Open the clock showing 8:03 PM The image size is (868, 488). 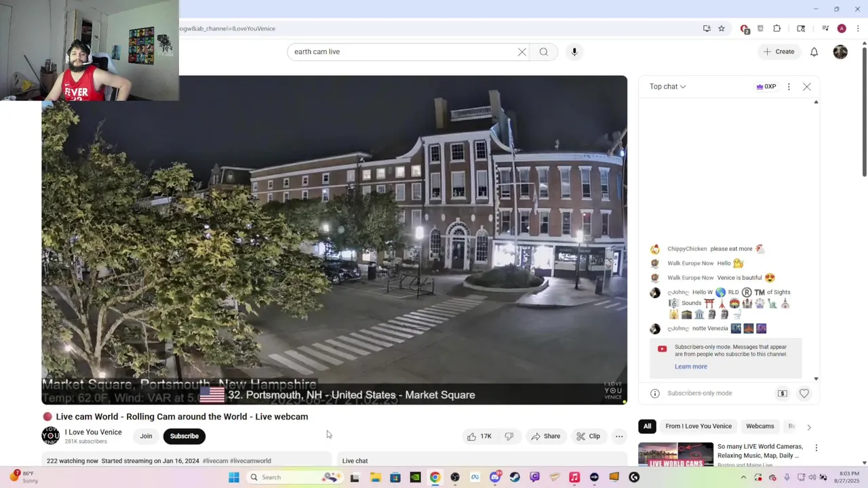point(849,477)
